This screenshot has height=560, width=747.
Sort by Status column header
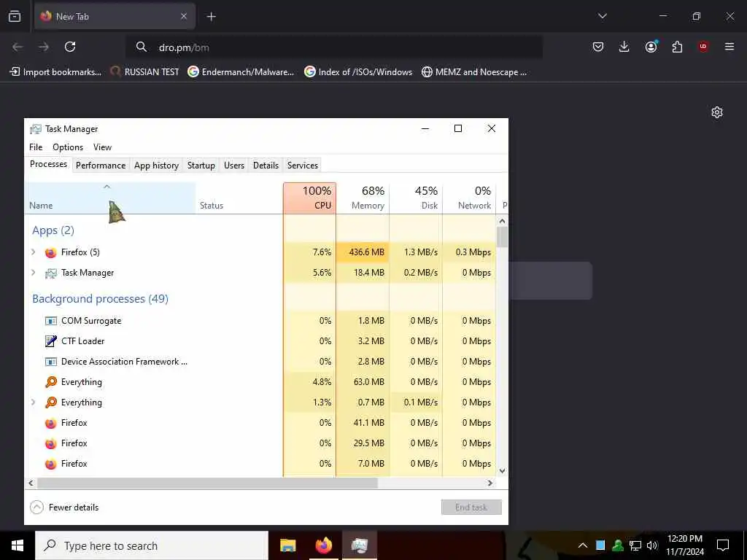click(239, 198)
